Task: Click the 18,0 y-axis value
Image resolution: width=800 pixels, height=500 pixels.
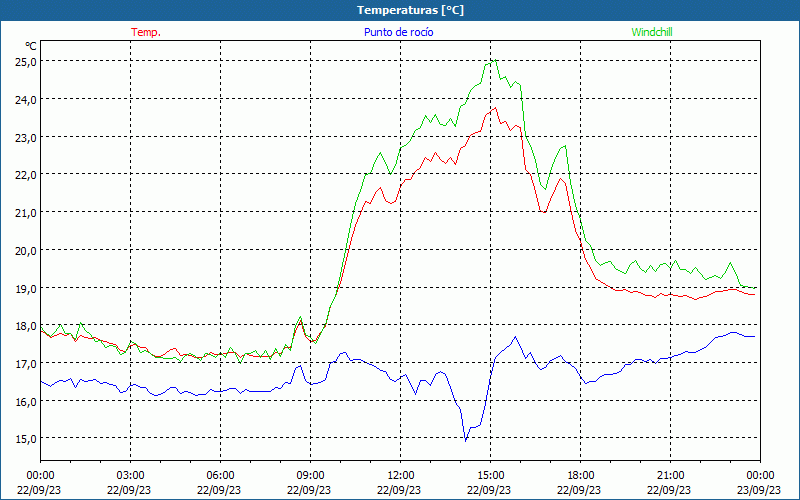Action: coord(26,326)
